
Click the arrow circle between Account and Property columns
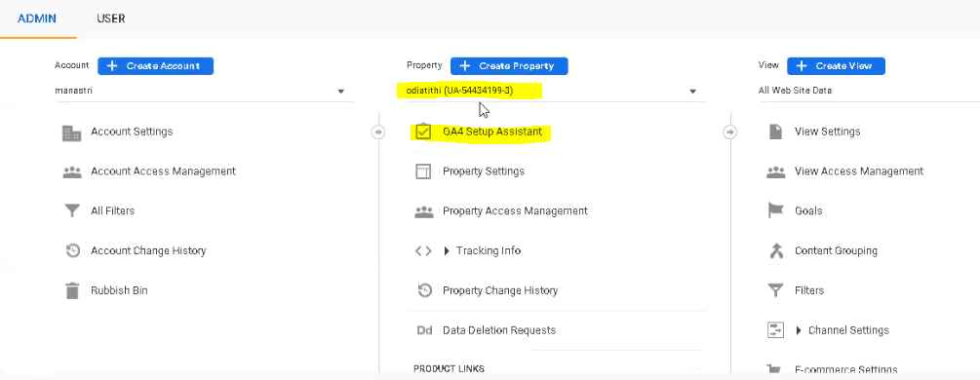coord(378,132)
